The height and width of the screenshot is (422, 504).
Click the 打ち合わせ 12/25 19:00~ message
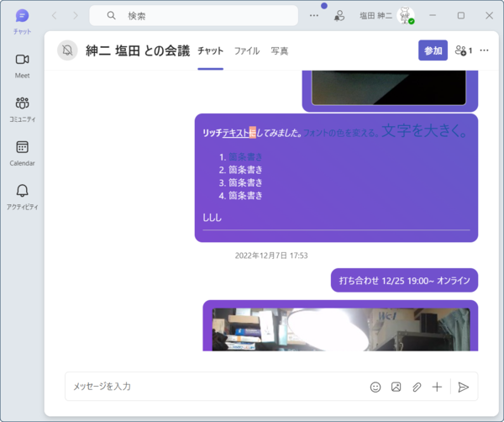(x=404, y=281)
